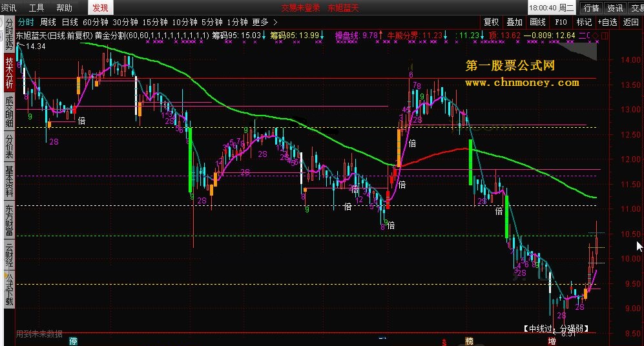Open the 技术分析 sidebar tab
The image size is (644, 346).
[9, 73]
